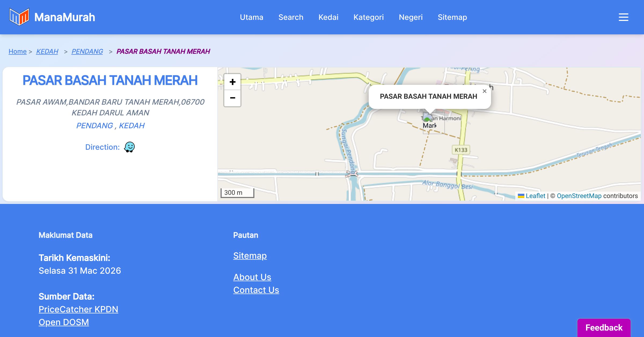Open the Leaflet attribution link

pos(535,196)
